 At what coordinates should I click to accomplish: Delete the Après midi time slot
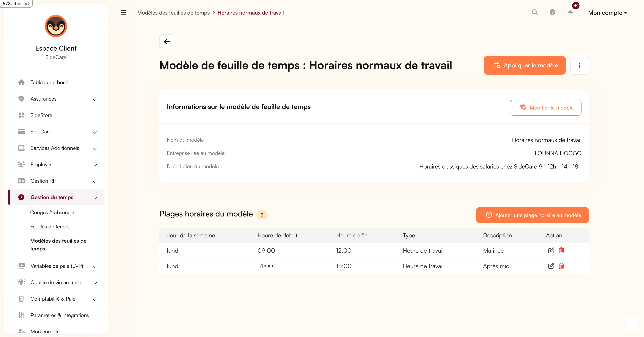coord(561,266)
